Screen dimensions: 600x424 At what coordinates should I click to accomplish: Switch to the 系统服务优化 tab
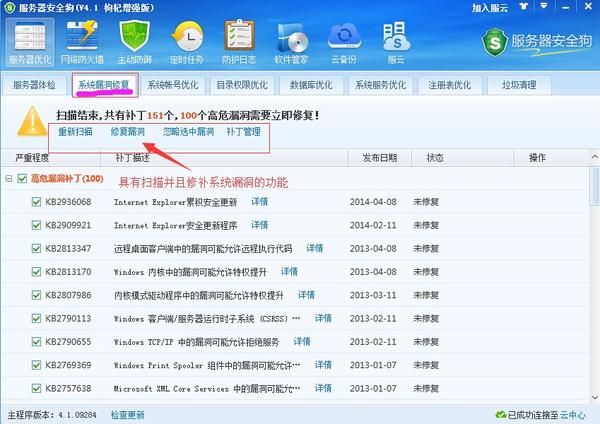tap(380, 85)
